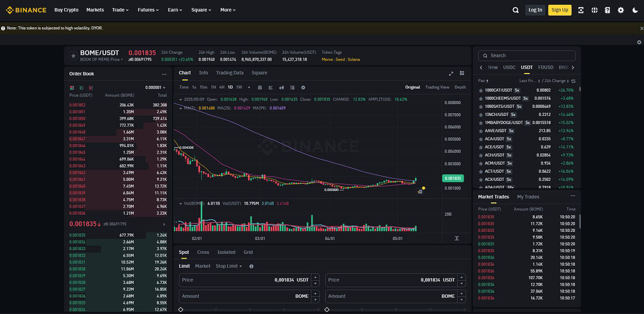Open the download app icon
The width and height of the screenshot is (644, 314).
pyautogui.click(x=581, y=10)
